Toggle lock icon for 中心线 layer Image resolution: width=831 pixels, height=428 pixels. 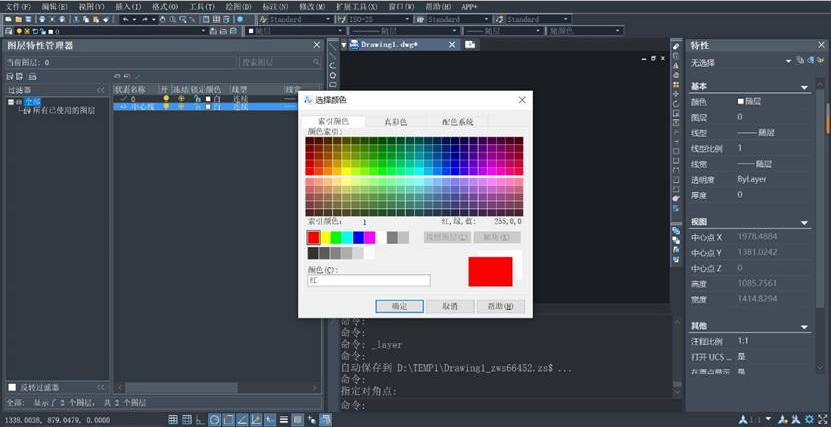coord(196,106)
